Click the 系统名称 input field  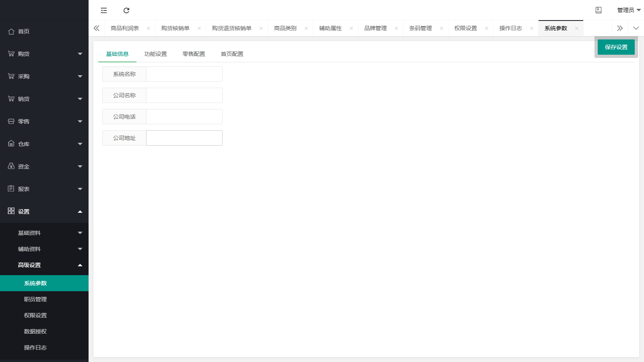tap(184, 74)
